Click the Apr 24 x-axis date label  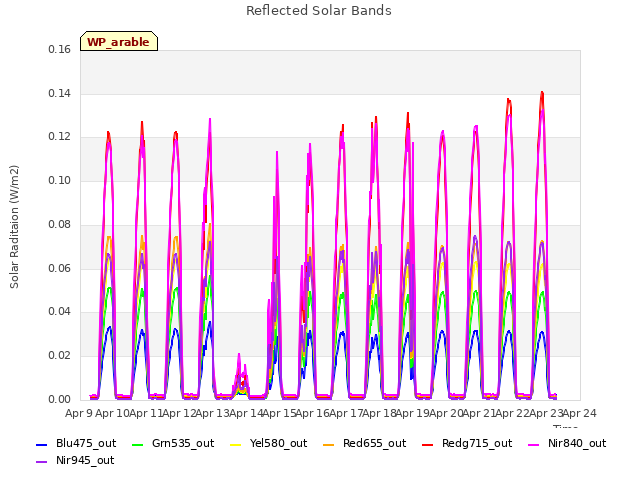click(580, 413)
